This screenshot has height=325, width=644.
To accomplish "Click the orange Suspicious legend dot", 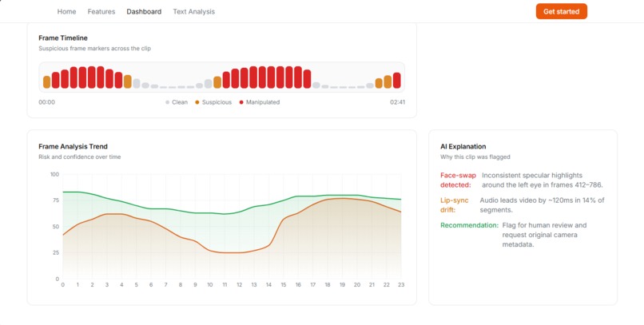I will (x=197, y=102).
